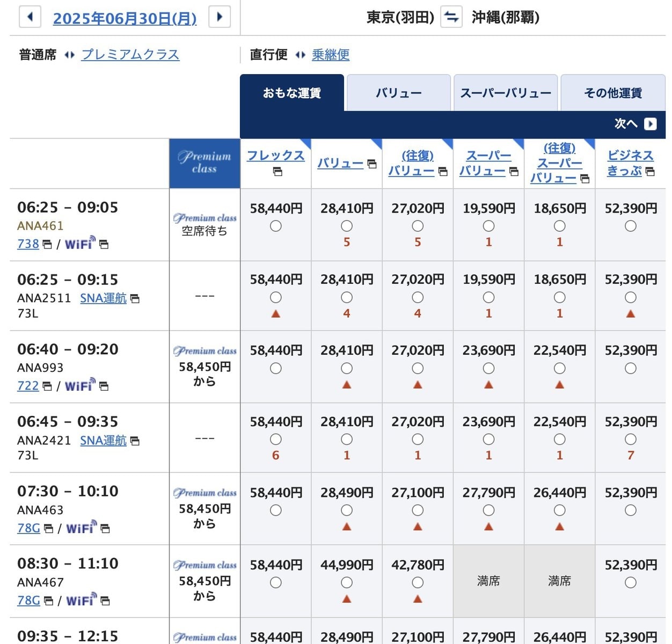Switch to 乗継便 connecting flights
The image size is (672, 644).
click(x=331, y=54)
